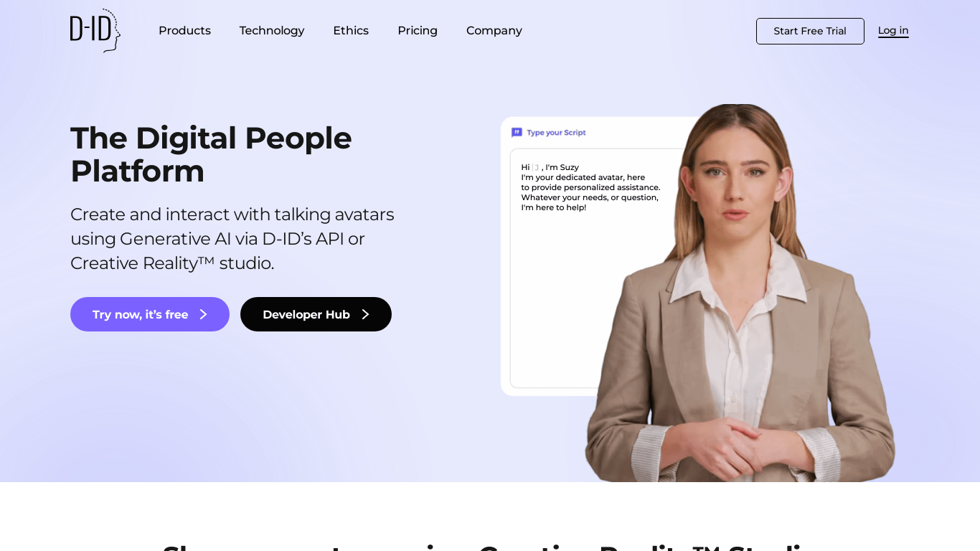Click the script quote icon beside Type your Script
980x551 pixels.
point(517,133)
